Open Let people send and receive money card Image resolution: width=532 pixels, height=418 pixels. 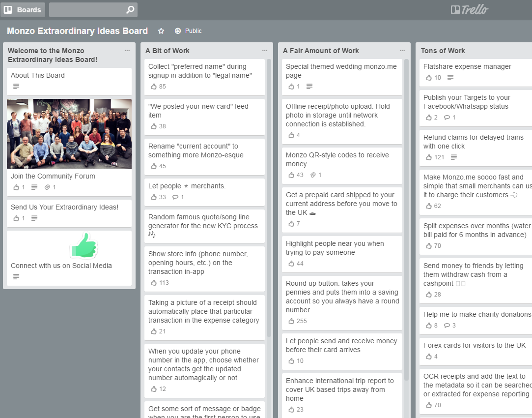click(342, 352)
